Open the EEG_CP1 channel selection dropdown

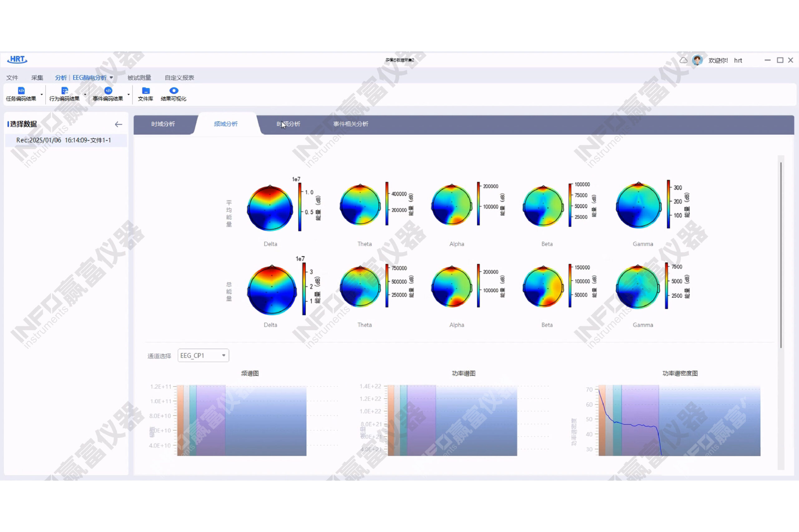coord(203,355)
